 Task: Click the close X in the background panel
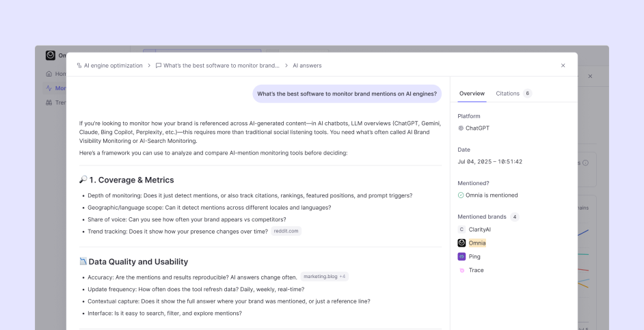[x=590, y=76]
